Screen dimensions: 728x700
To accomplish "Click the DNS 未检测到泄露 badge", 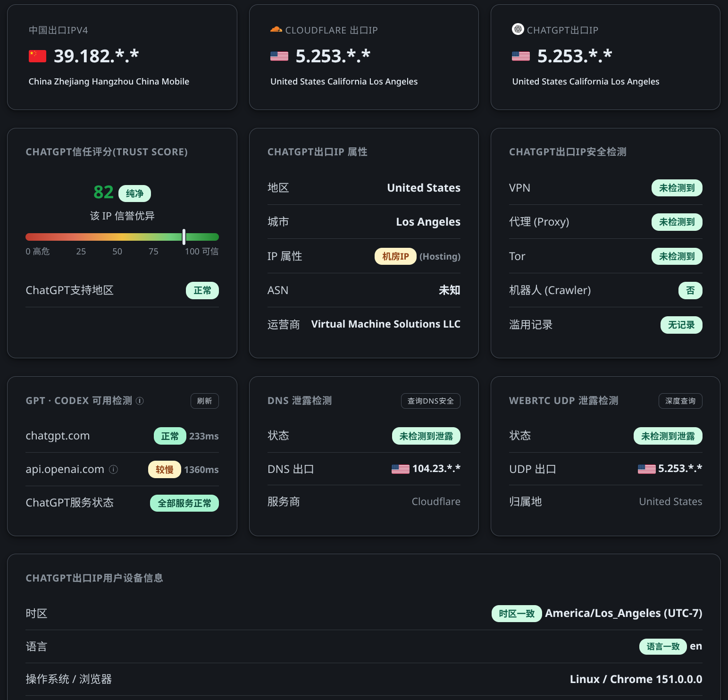I will pos(426,436).
